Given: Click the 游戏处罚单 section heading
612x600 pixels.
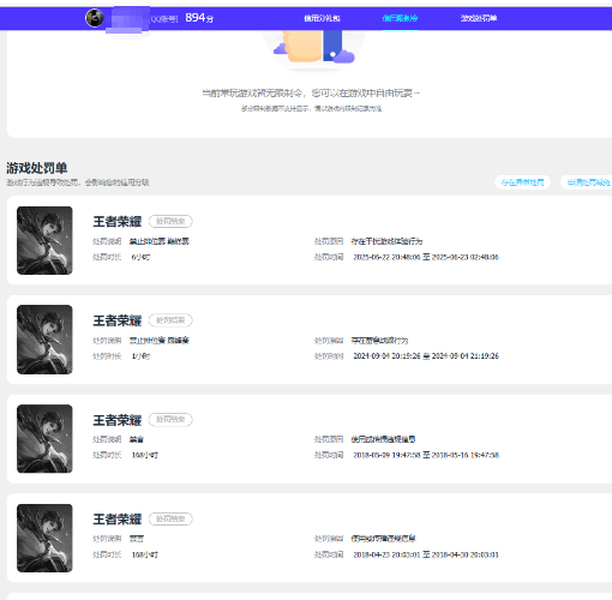Looking at the screenshot, I should tap(37, 168).
